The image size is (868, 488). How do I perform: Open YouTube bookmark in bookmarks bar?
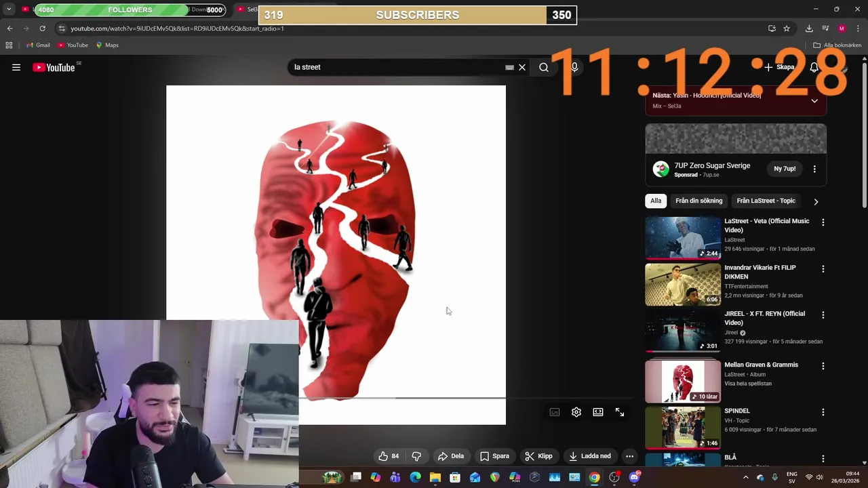coord(73,45)
